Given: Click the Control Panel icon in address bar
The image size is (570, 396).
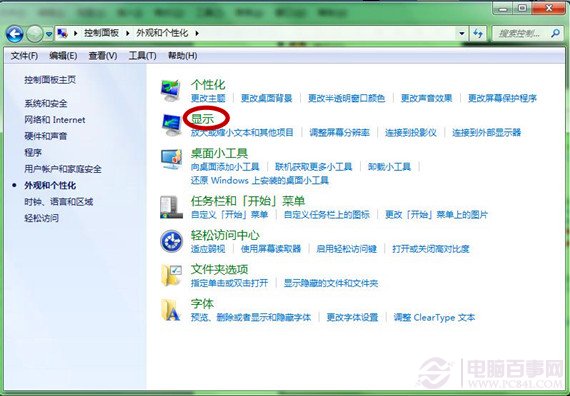Looking at the screenshot, I should coord(63,33).
